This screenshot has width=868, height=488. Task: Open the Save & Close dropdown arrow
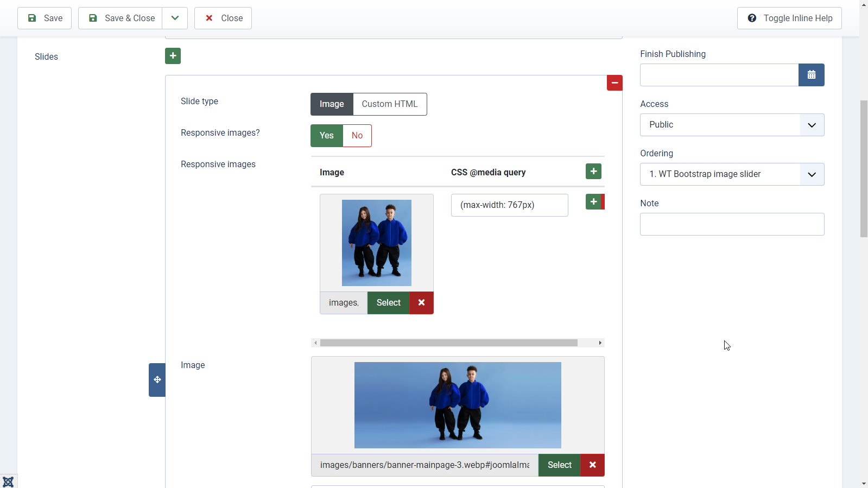175,18
